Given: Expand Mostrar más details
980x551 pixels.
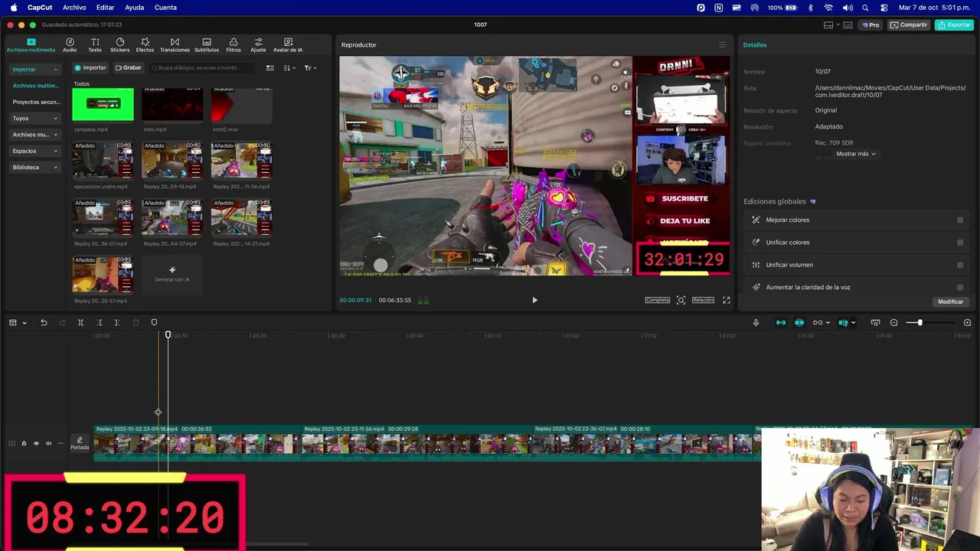Looking at the screenshot, I should (x=856, y=154).
